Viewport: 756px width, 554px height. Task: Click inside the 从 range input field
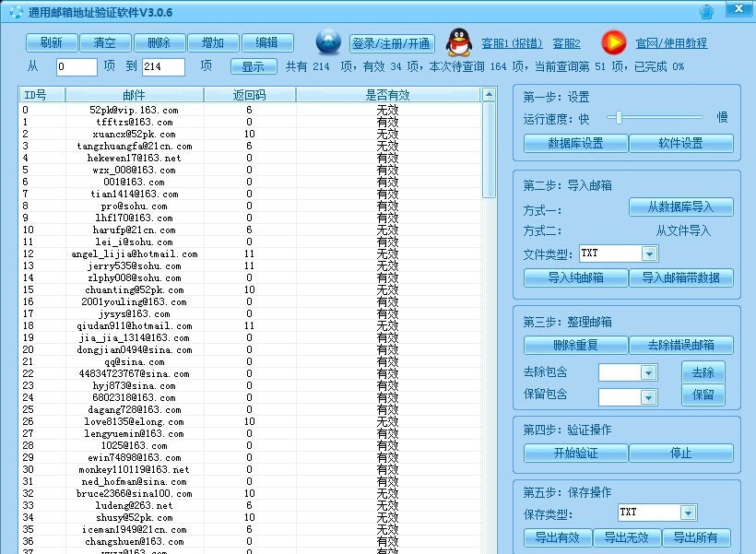[x=77, y=65]
